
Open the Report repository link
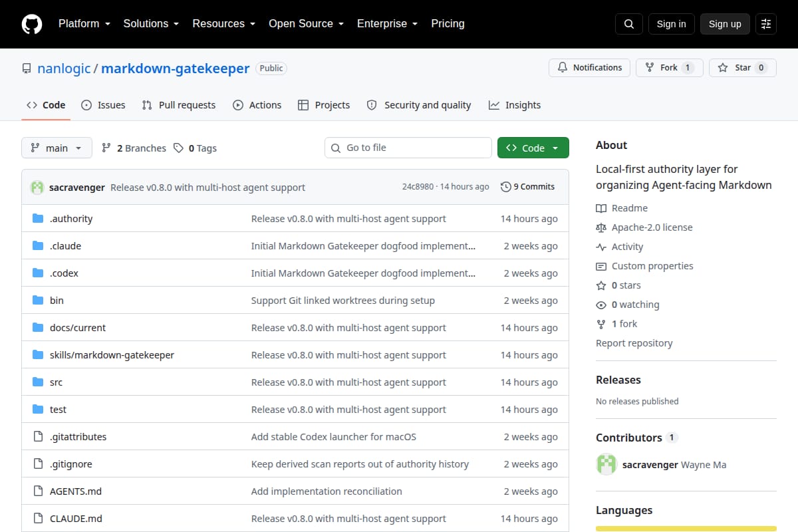[634, 343]
